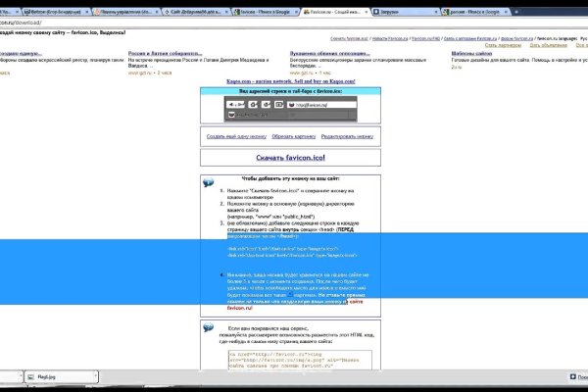Click the speech bubble icon near the HTML code
This screenshot has width=588, height=392.
tap(208, 328)
